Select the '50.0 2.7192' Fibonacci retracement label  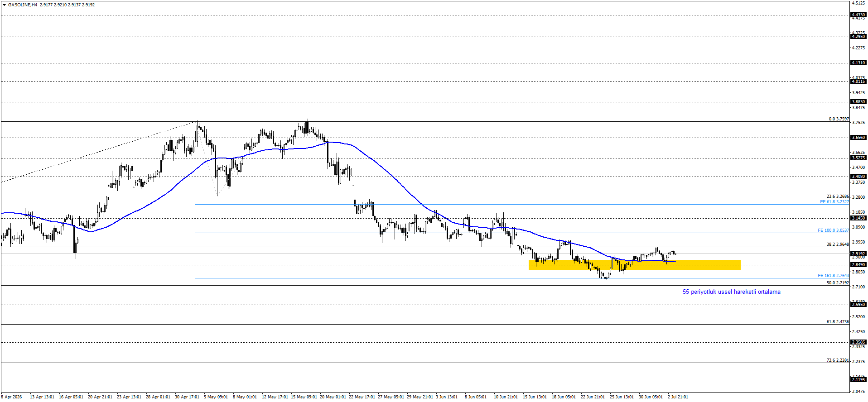click(x=838, y=283)
